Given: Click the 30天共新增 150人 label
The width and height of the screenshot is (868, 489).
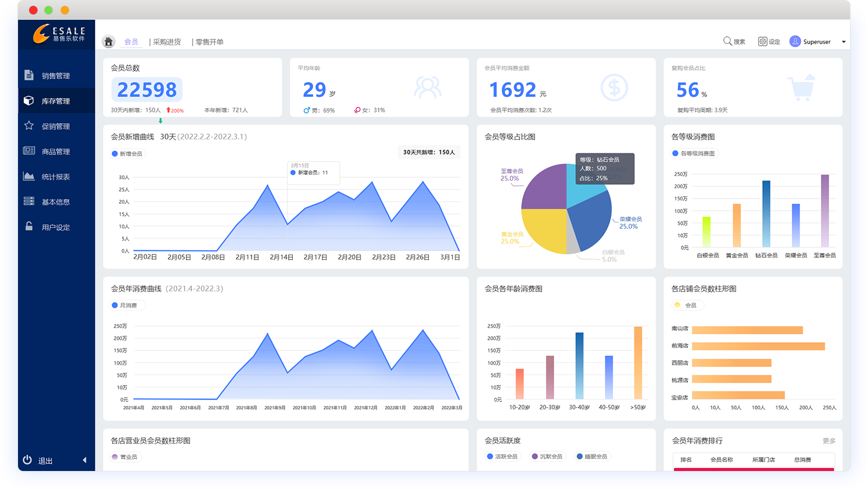Looking at the screenshot, I should click(x=429, y=152).
